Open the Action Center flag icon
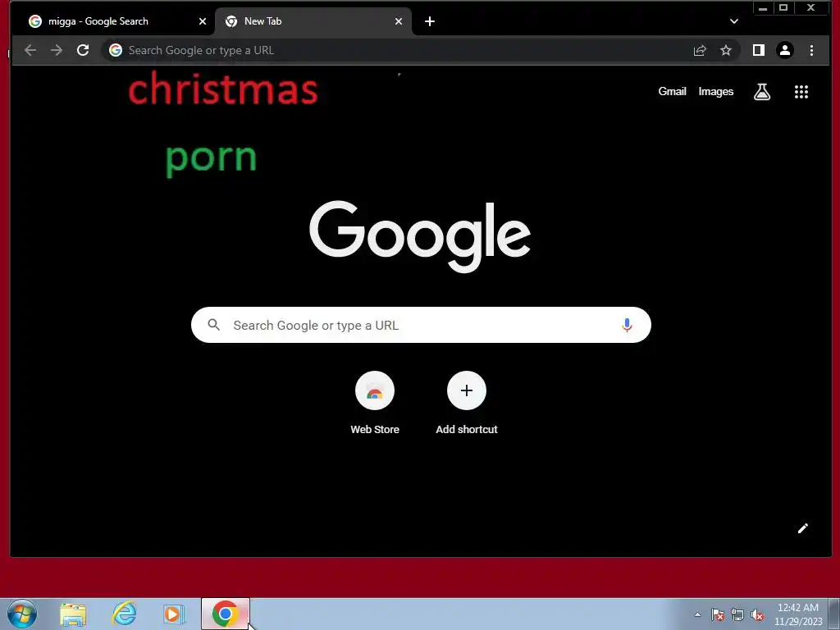Screen dimensions: 840x630 [x=718, y=615]
